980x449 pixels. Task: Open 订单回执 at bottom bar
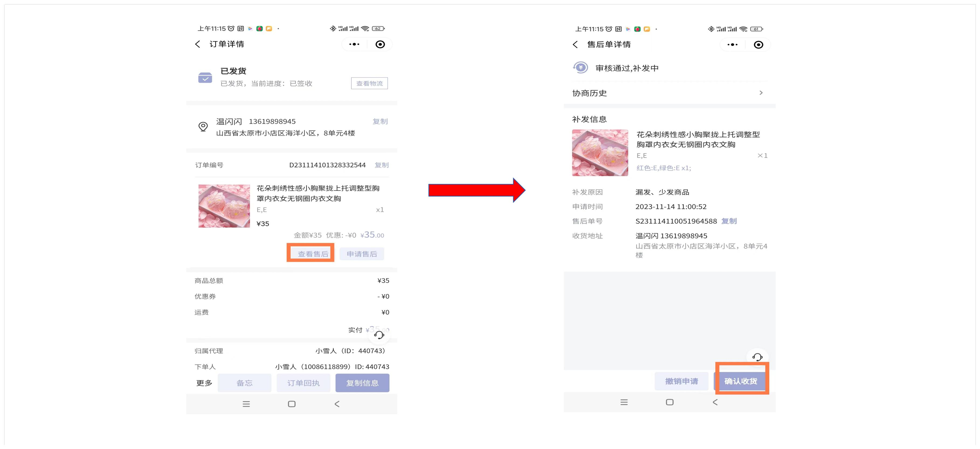tap(303, 383)
